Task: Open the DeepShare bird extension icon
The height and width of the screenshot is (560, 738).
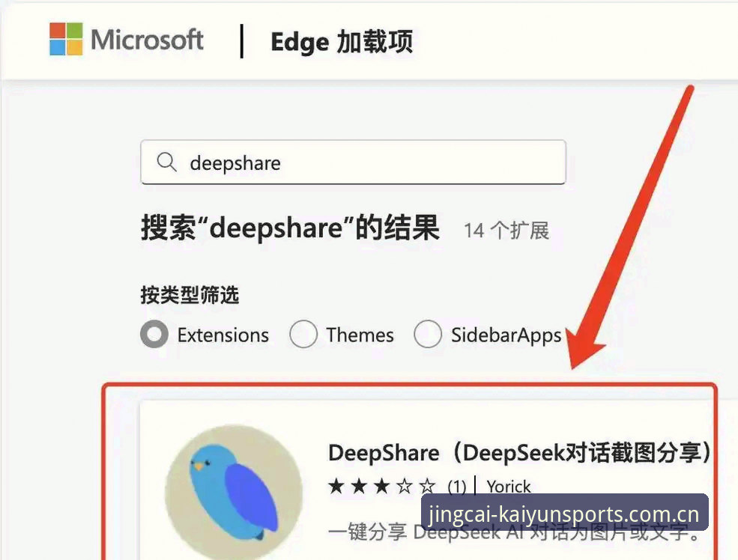Action: (234, 492)
